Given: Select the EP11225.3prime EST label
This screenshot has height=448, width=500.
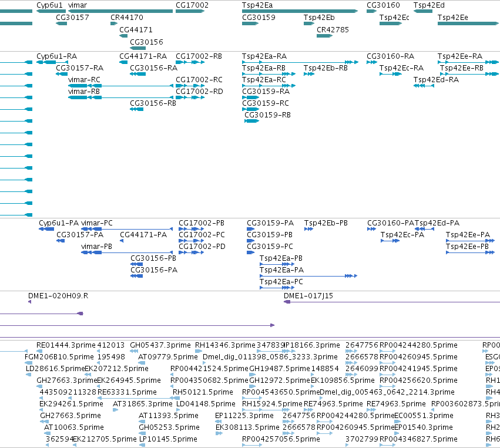Looking at the screenshot, I should click(x=244, y=416).
